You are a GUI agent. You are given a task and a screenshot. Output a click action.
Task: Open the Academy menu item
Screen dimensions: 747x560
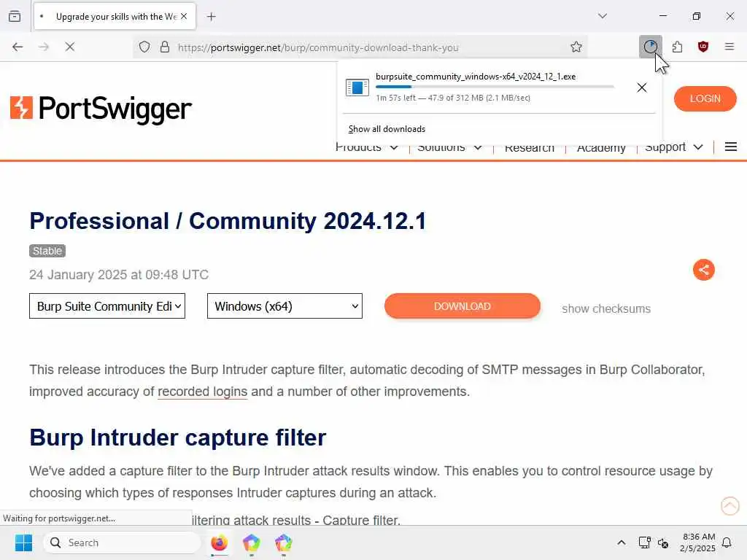point(601,147)
